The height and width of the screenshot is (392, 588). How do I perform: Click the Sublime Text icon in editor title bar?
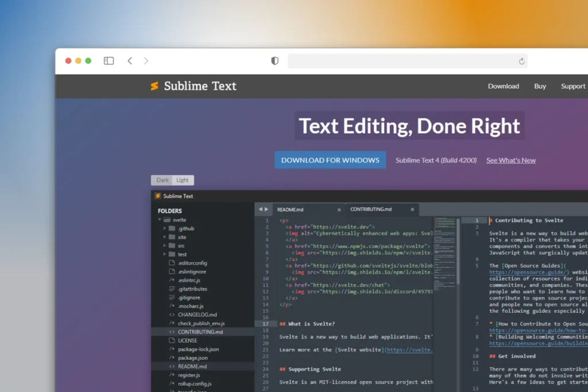[x=158, y=196]
